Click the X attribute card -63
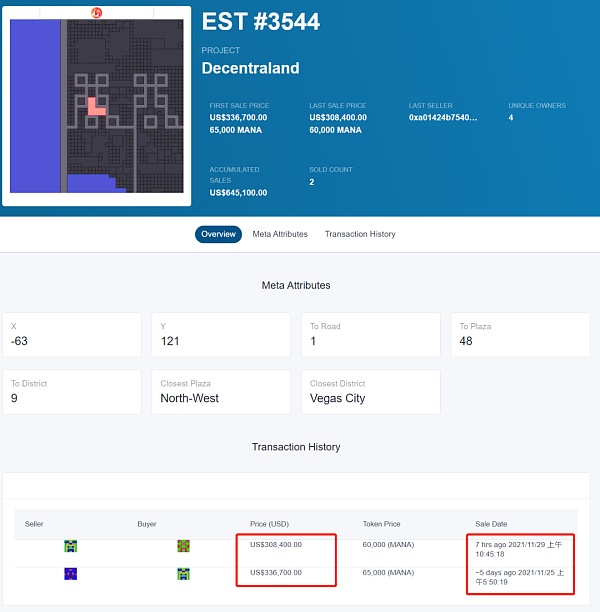Screen dimensions: 600x612 coord(72,334)
